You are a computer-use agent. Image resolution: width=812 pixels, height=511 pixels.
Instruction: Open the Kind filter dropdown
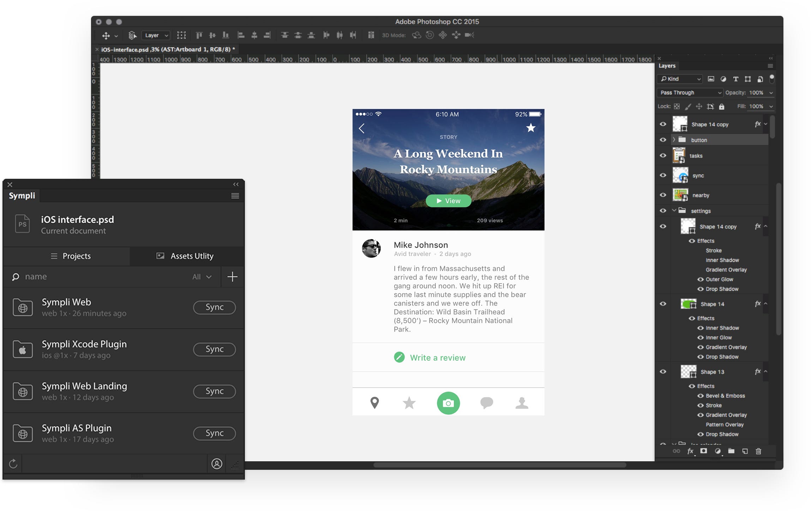680,79
